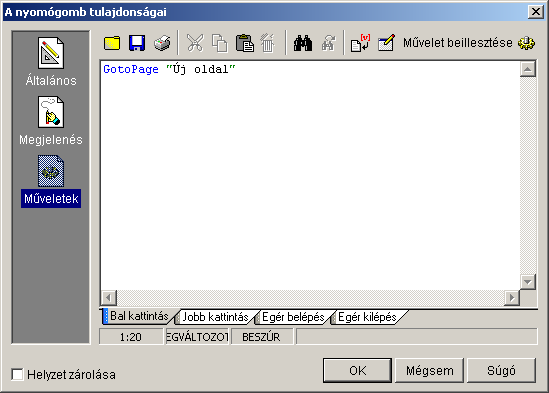Click the find-and-replace icon
549x393 pixels.
click(328, 43)
